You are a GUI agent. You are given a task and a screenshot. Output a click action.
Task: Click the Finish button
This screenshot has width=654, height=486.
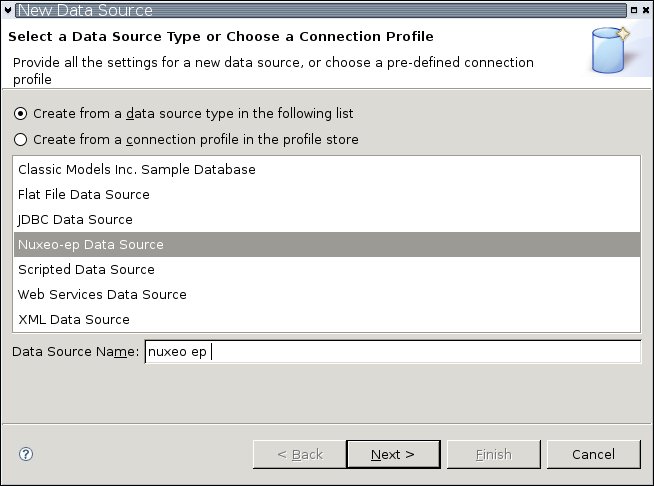493,454
